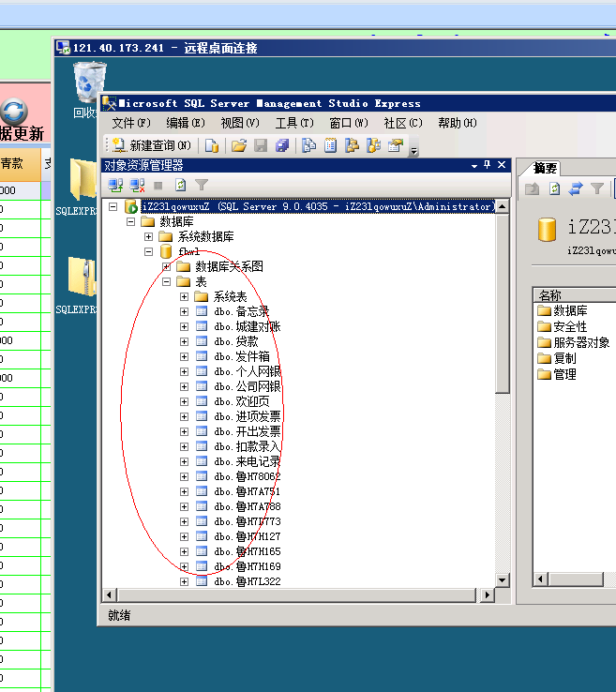Open the 工具(T) menu
Viewport: 616px width, 692px height.
click(x=294, y=123)
